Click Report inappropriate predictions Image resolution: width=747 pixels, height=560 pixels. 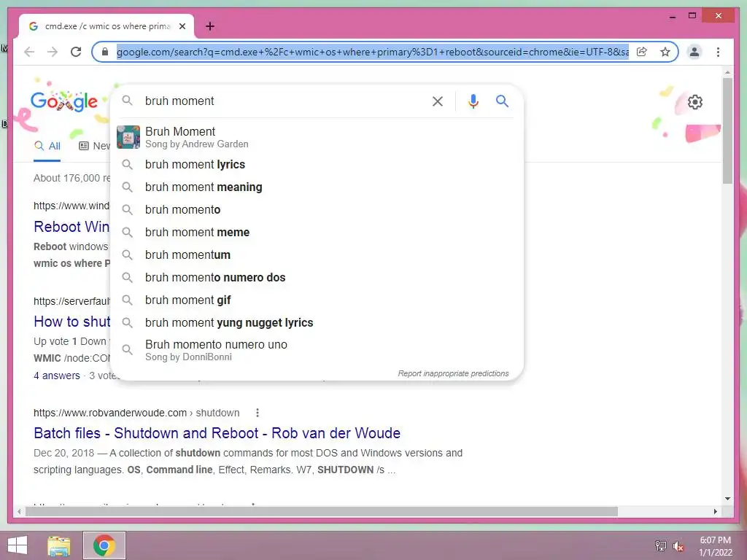[453, 374]
